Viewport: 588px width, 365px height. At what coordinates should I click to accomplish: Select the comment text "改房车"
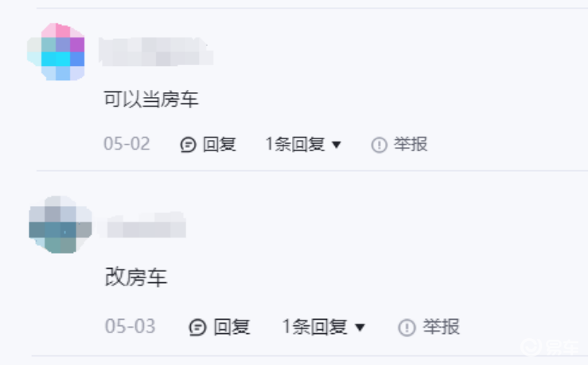point(136,278)
